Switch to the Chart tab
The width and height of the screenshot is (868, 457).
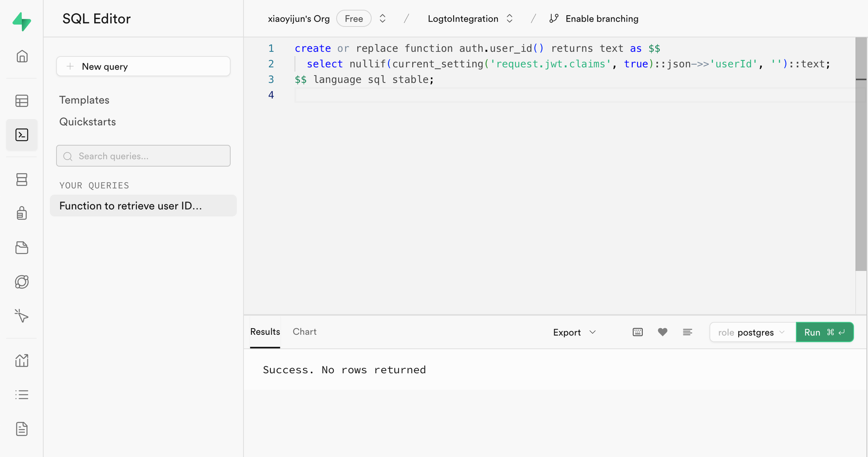(x=304, y=332)
